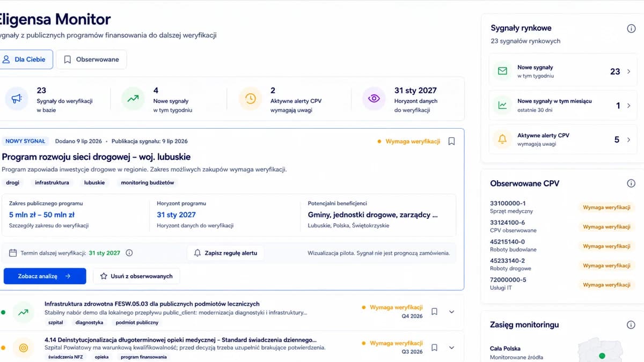Open analysis with Zobacz analizę button
This screenshot has height=362, width=644.
coord(45,276)
